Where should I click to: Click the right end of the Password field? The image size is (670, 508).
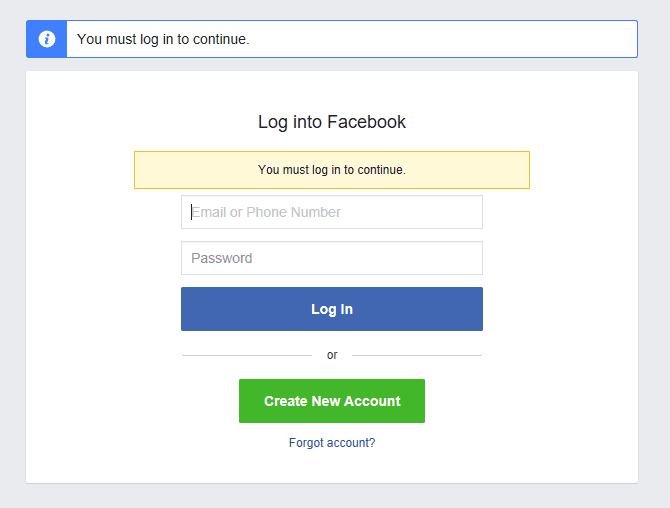[470, 258]
